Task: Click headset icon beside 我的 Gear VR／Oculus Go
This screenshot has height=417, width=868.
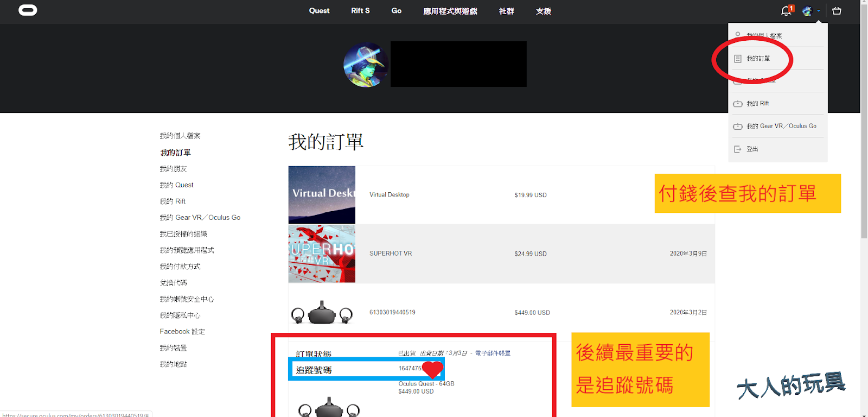Action: tap(738, 127)
